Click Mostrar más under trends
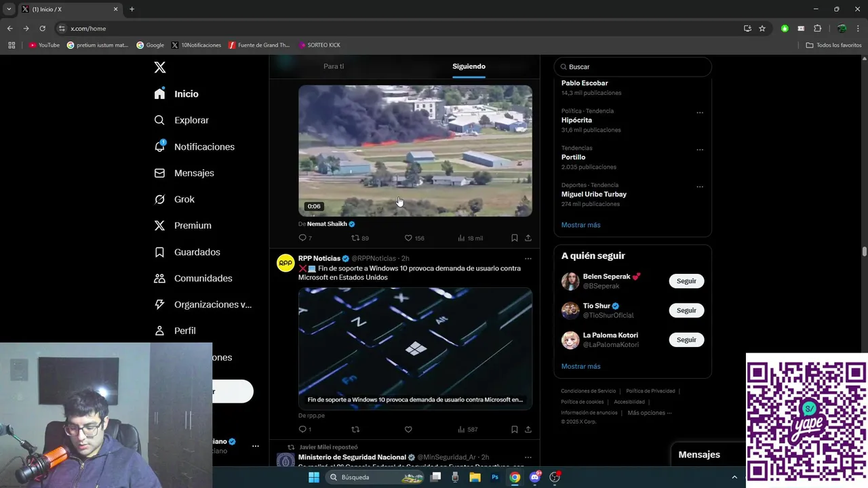 tap(581, 225)
